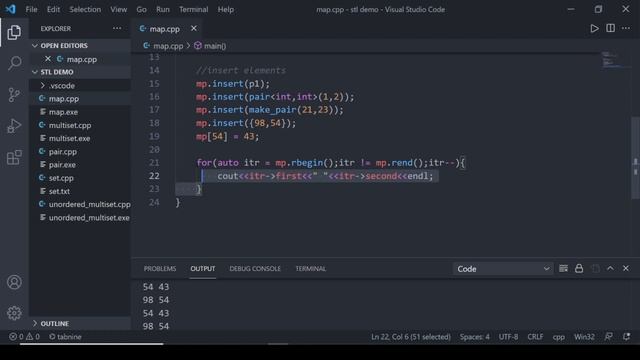
Task: Close map.cpp in Open Editors list
Action: click(x=48, y=59)
